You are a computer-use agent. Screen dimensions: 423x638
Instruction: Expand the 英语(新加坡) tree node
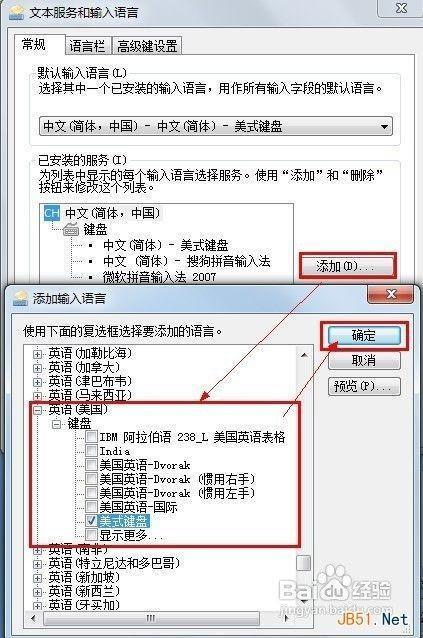[37, 578]
